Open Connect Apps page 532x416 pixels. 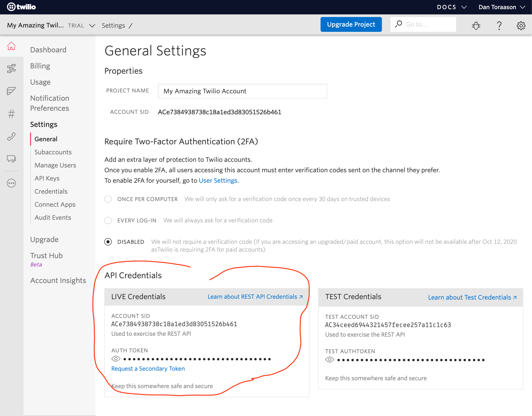point(55,205)
